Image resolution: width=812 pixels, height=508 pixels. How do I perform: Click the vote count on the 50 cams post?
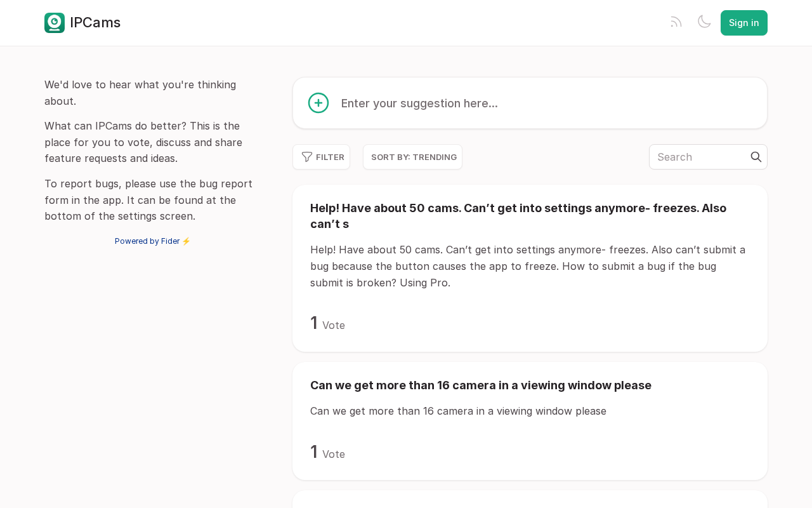tap(328, 323)
